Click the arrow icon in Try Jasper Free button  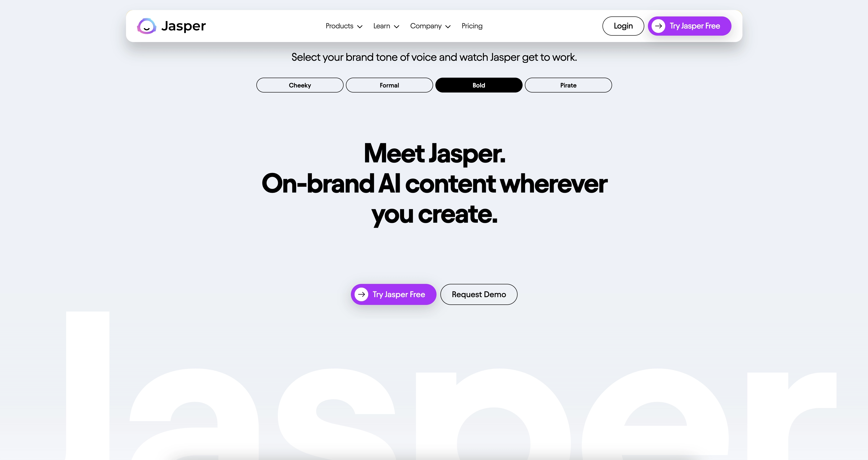coord(361,294)
